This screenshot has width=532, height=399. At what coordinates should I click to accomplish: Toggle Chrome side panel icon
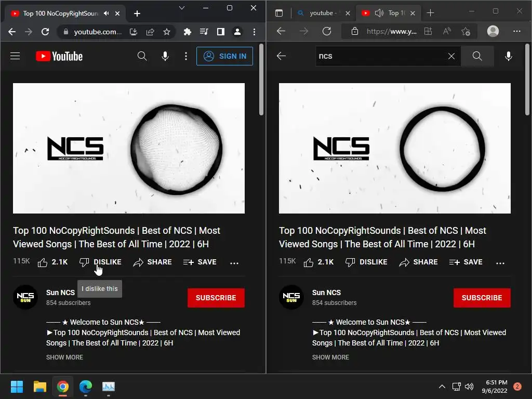coord(220,32)
